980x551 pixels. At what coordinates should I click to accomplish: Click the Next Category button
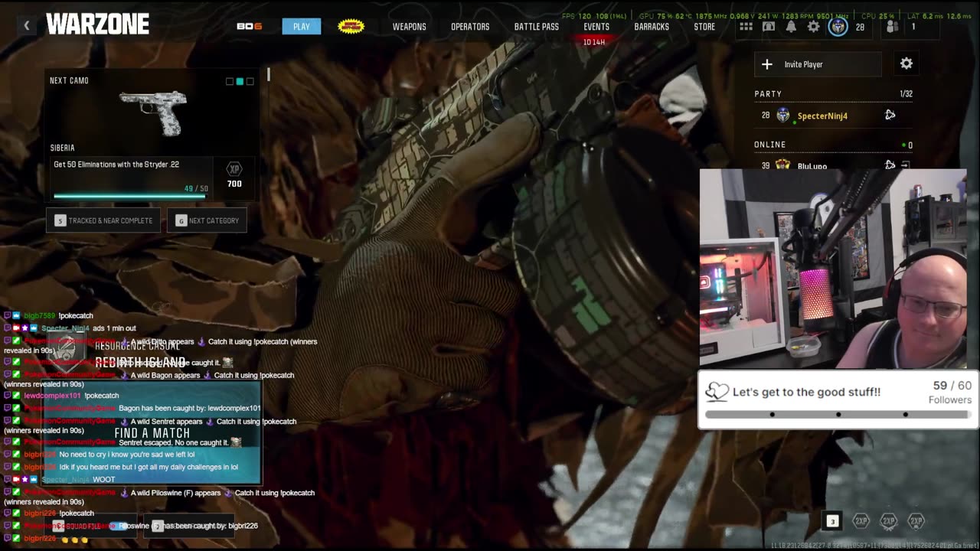207,220
